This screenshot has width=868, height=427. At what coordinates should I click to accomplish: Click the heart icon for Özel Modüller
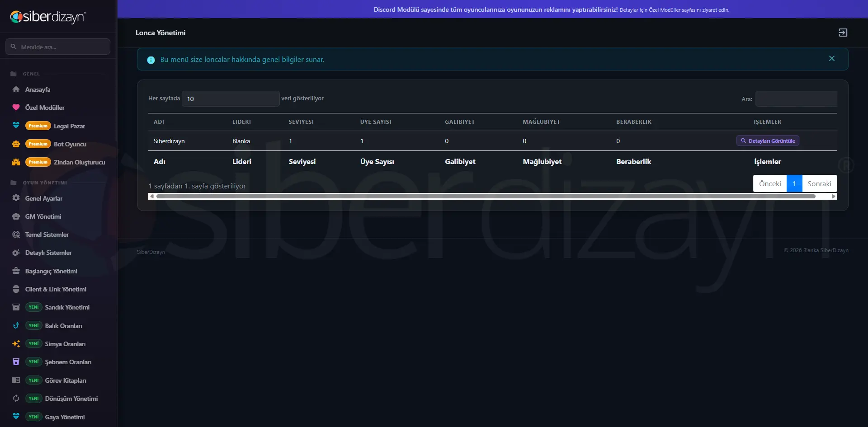click(16, 108)
